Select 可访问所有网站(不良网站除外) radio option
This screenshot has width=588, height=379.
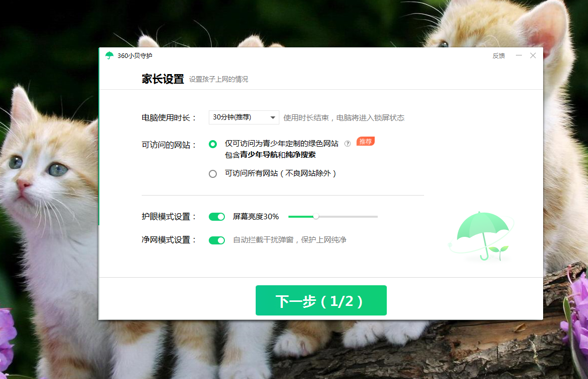[213, 174]
